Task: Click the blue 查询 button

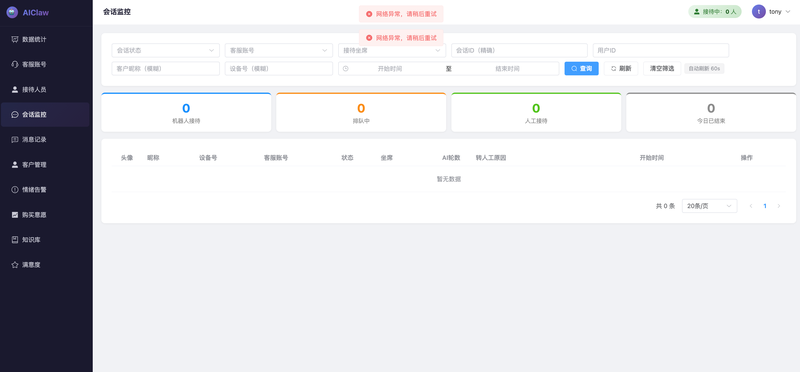Action: [581, 68]
